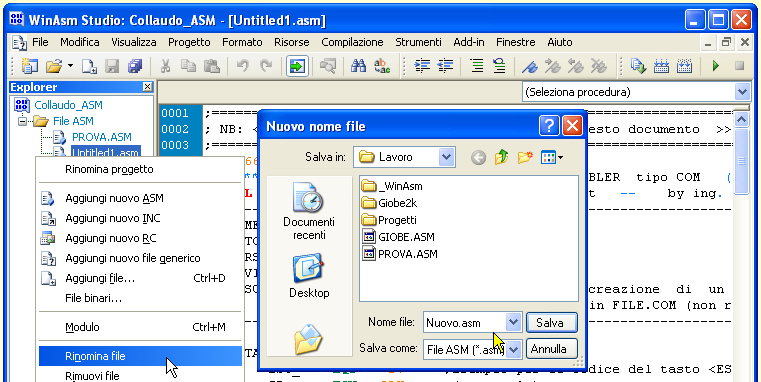Click the Decrease Indent toolbar icon
Viewport: 761px width, 382px height.
pyautogui.click(x=446, y=66)
